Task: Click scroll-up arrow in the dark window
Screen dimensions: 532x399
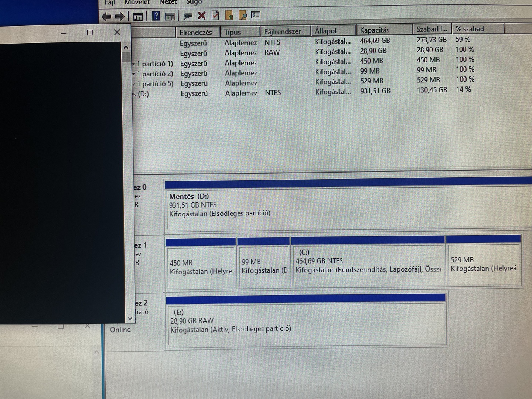Action: point(126,47)
